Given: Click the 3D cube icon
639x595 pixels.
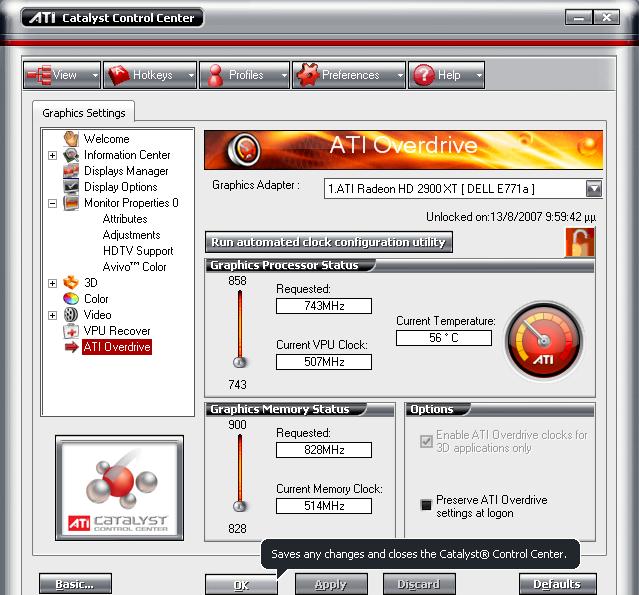Looking at the screenshot, I should [71, 282].
